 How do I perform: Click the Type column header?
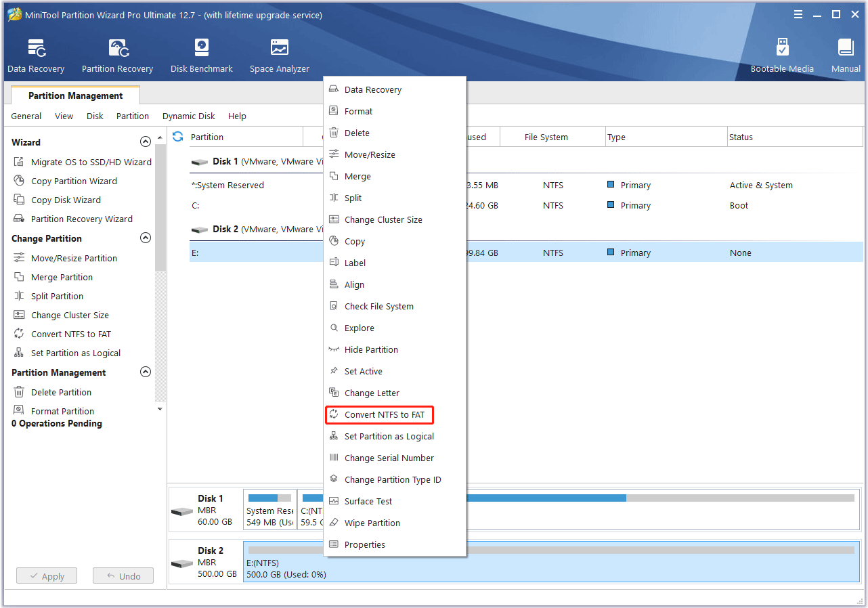pos(666,137)
